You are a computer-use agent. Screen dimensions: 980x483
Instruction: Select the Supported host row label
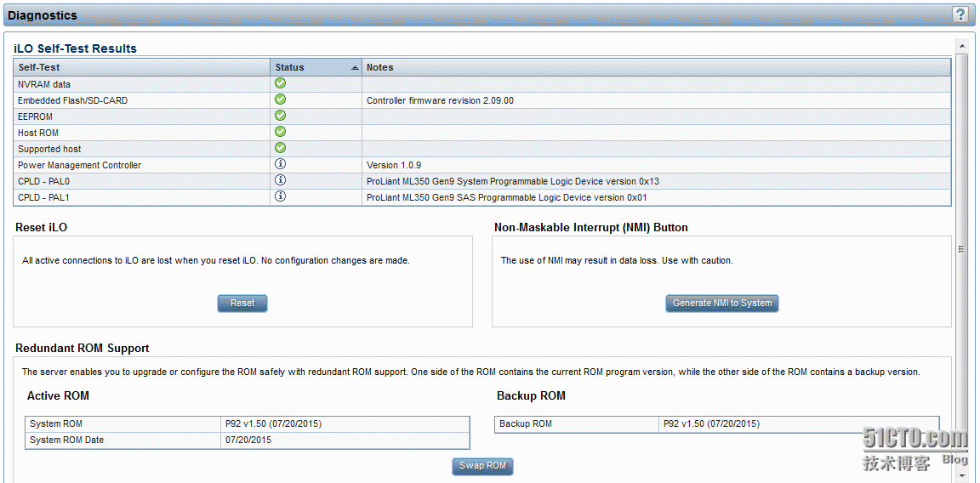[x=49, y=149]
